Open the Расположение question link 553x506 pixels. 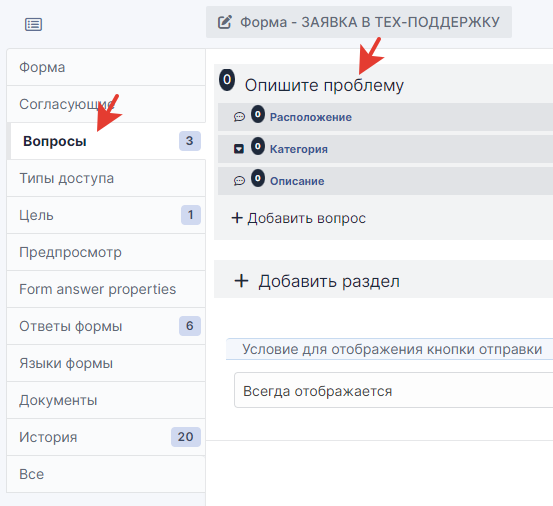tap(311, 117)
